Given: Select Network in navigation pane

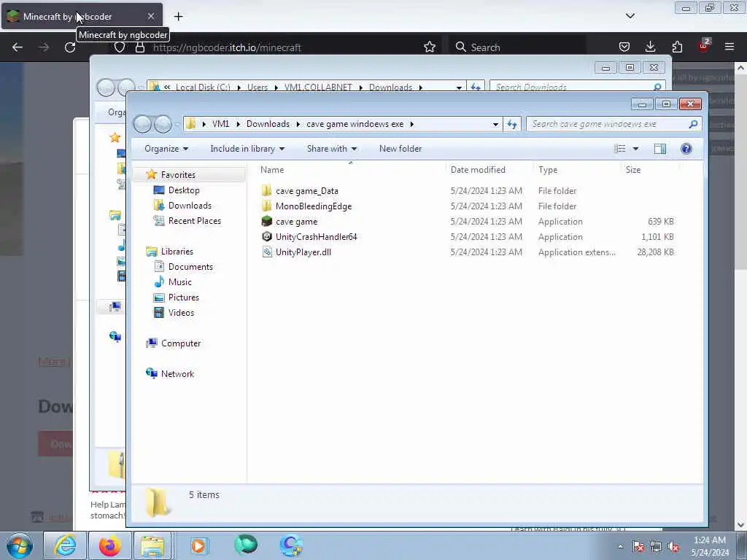Looking at the screenshot, I should [177, 374].
